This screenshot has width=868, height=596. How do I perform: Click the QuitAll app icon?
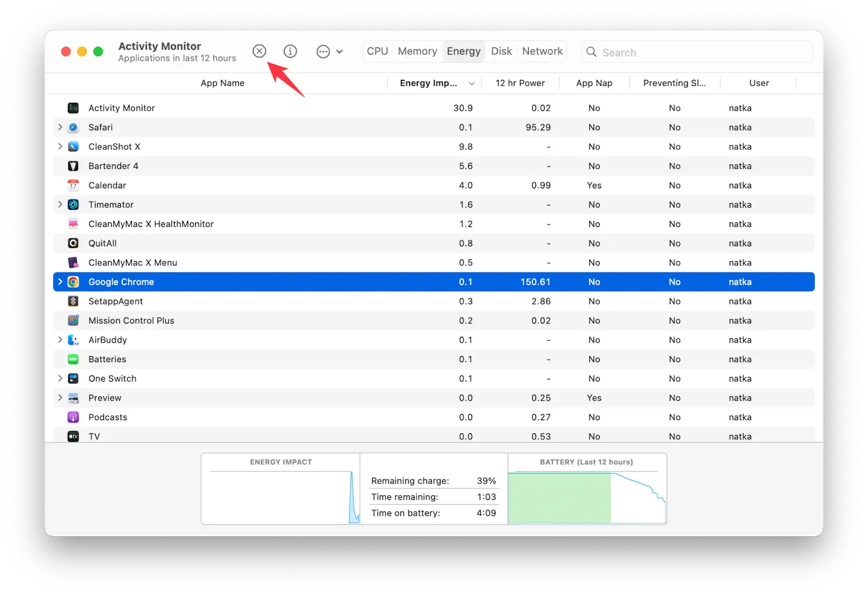[73, 243]
